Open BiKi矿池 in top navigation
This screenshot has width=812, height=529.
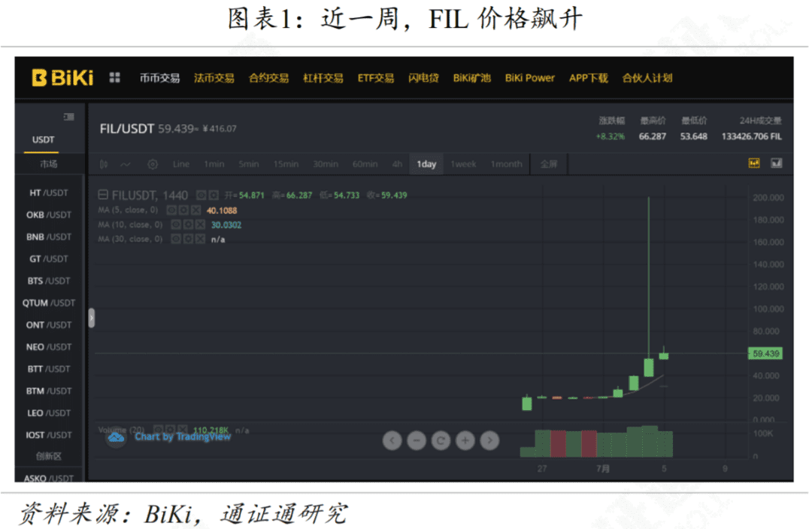(471, 78)
